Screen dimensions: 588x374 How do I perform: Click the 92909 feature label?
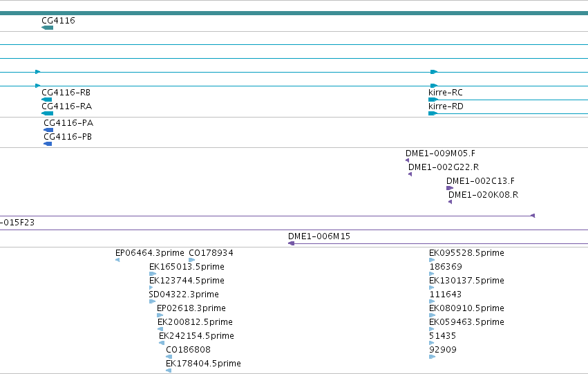443,350
